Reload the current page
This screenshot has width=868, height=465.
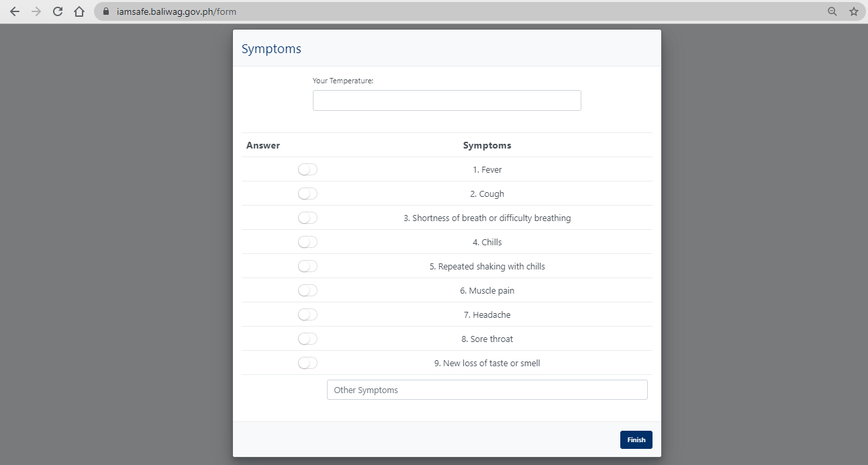coord(58,11)
